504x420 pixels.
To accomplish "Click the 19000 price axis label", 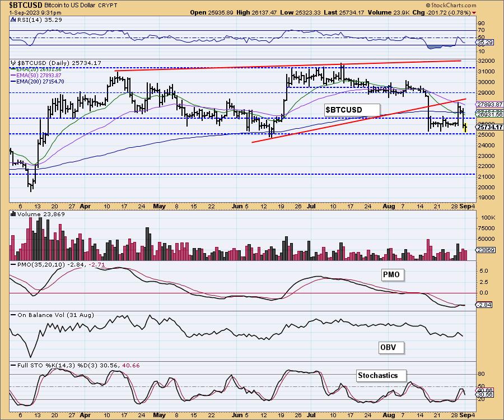I will pos(486,198).
